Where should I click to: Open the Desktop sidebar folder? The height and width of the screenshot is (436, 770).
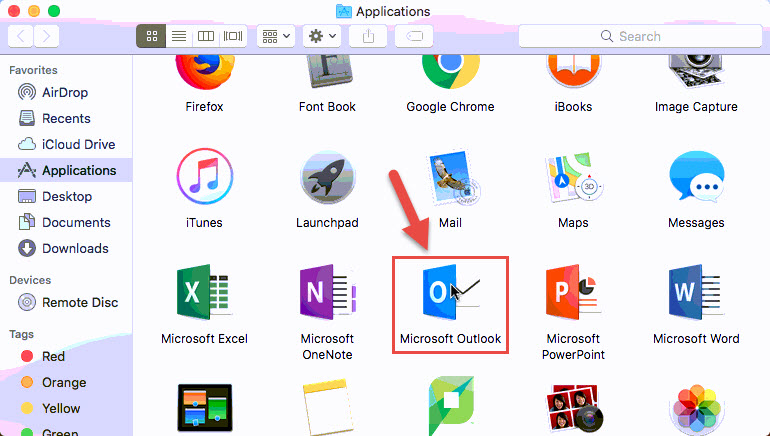click(x=66, y=196)
